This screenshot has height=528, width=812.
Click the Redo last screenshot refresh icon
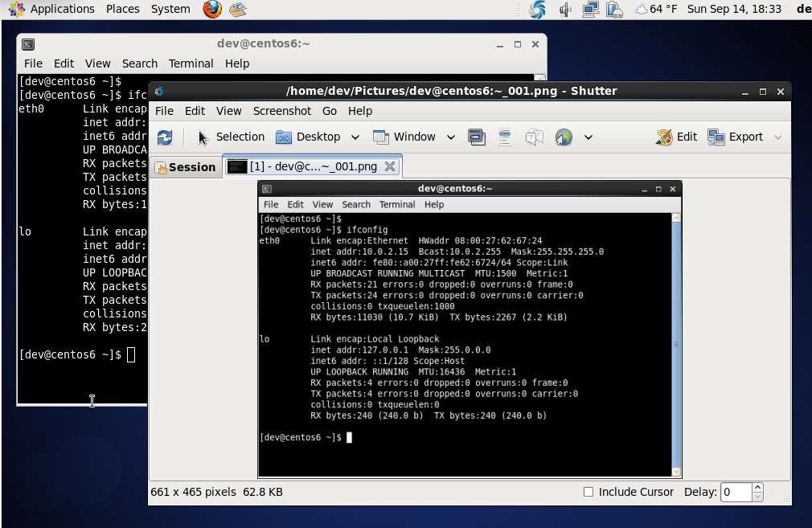point(165,137)
